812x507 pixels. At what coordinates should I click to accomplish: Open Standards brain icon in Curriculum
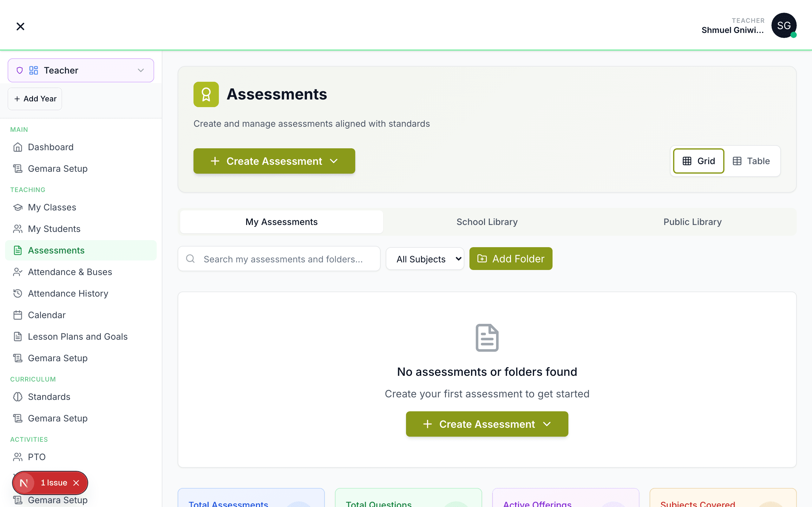point(18,397)
